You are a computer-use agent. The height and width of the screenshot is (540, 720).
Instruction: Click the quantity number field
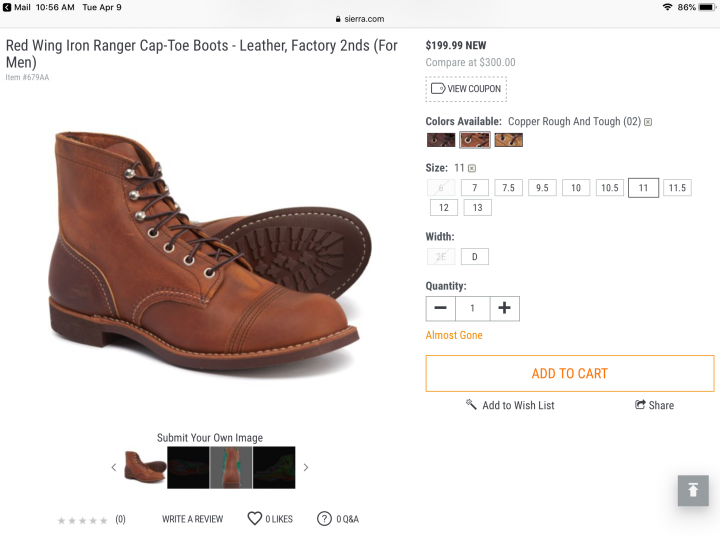(472, 308)
